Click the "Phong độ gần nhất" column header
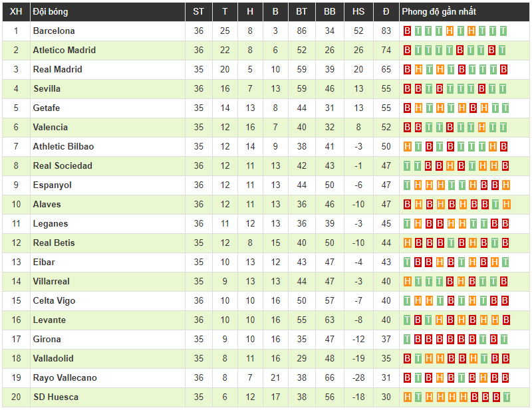This screenshot has height=410, width=532. click(439, 12)
